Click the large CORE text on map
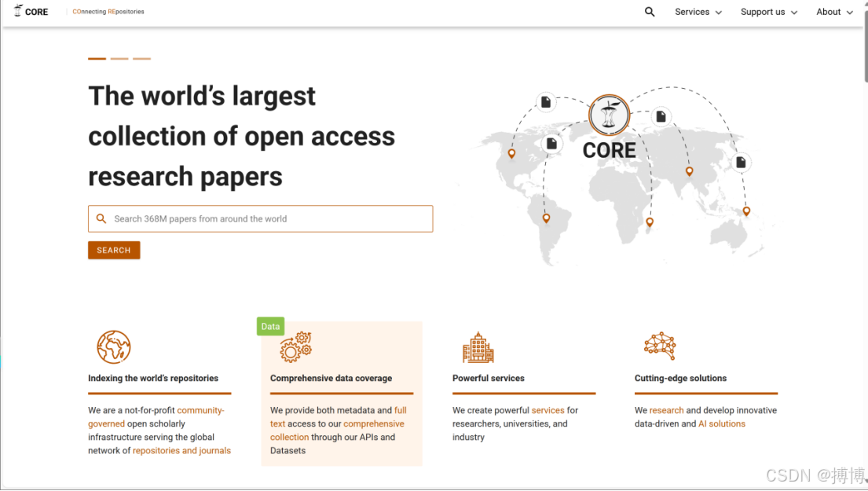 click(609, 151)
